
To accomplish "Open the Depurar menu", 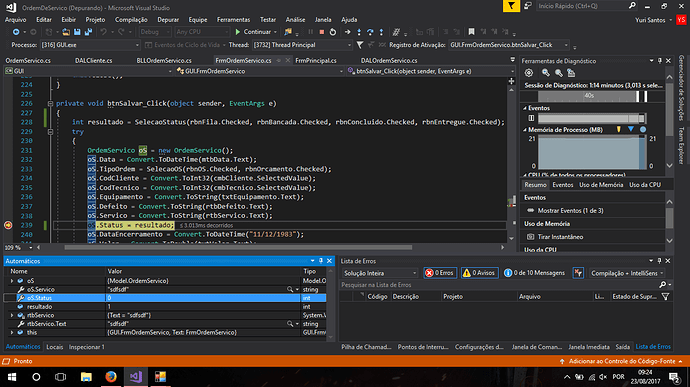I will (x=168, y=19).
